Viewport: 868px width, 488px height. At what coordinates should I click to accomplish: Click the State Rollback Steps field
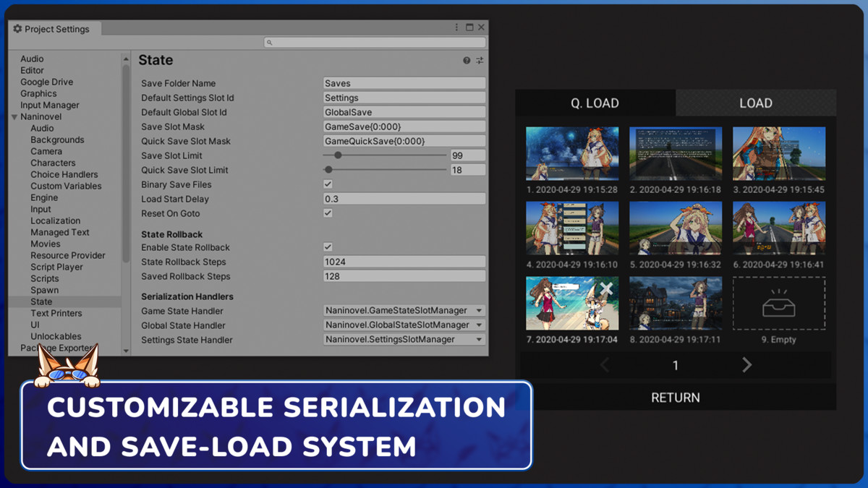[x=404, y=262]
